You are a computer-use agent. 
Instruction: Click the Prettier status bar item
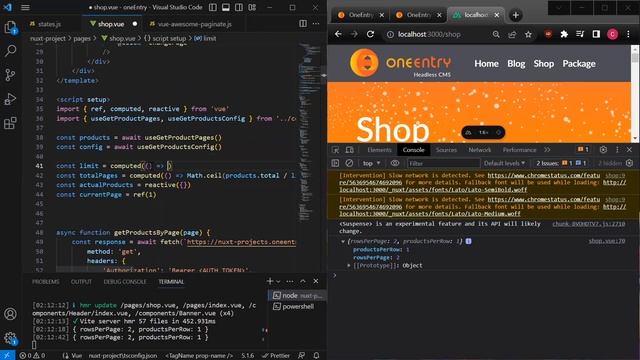click(x=276, y=356)
